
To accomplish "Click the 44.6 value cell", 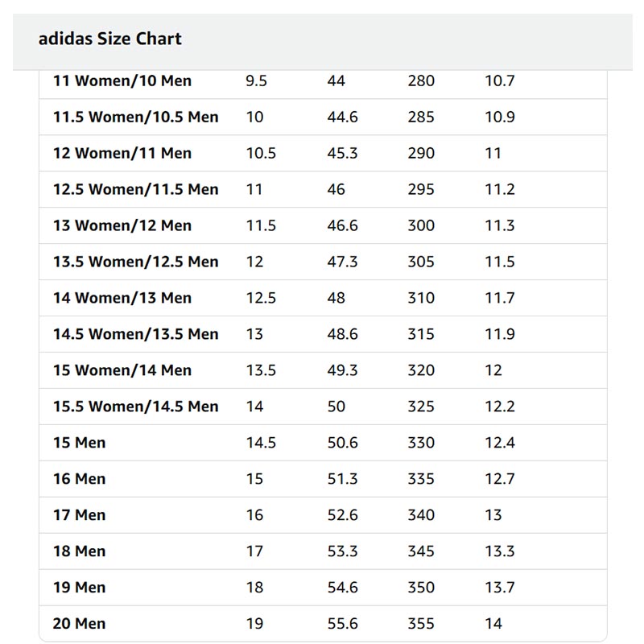I will 342,117.
